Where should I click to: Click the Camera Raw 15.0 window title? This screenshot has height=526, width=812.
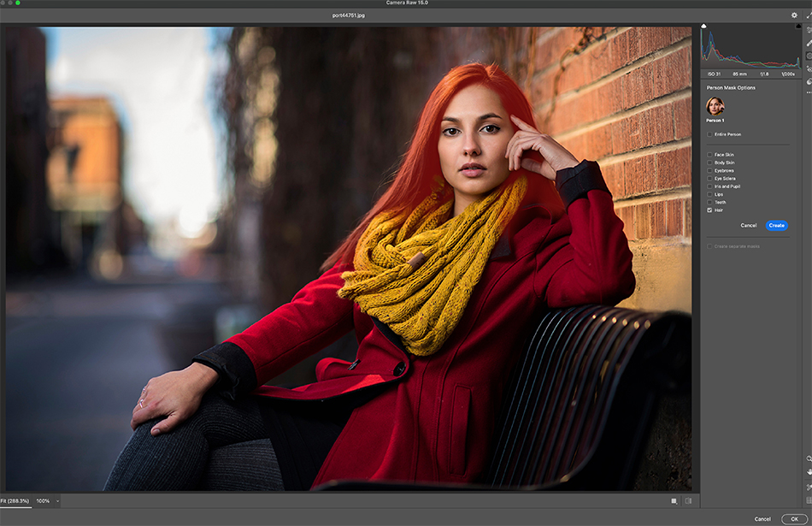tap(407, 3)
